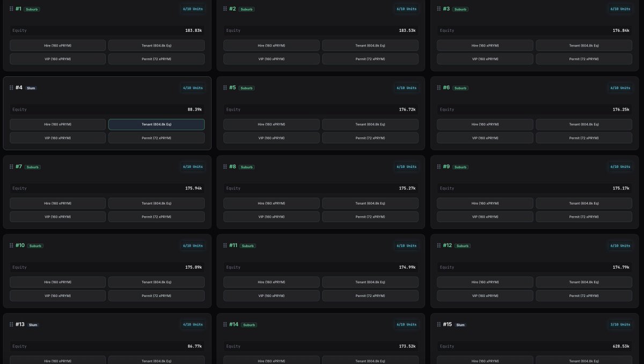Screen dimensions: 644x364
Task: Click the Equity value 88.39k
Action: [x=195, y=109]
